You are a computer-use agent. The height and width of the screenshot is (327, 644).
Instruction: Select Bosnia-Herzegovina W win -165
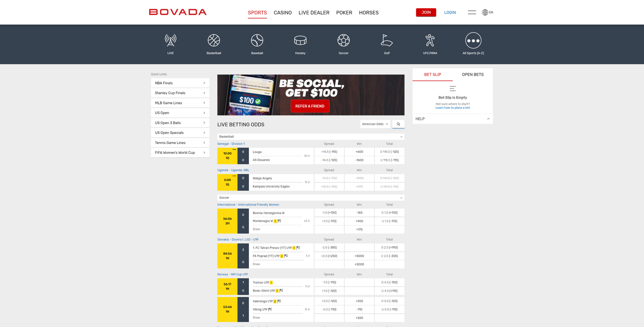(x=359, y=213)
